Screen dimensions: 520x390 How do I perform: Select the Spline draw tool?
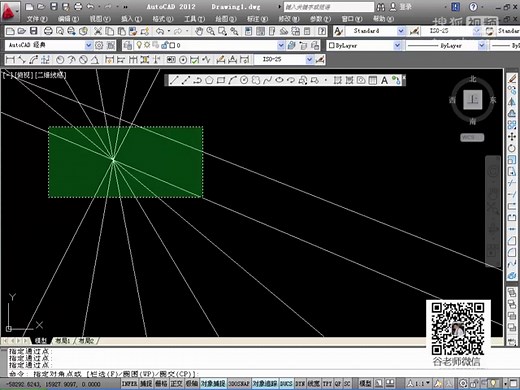267,80
